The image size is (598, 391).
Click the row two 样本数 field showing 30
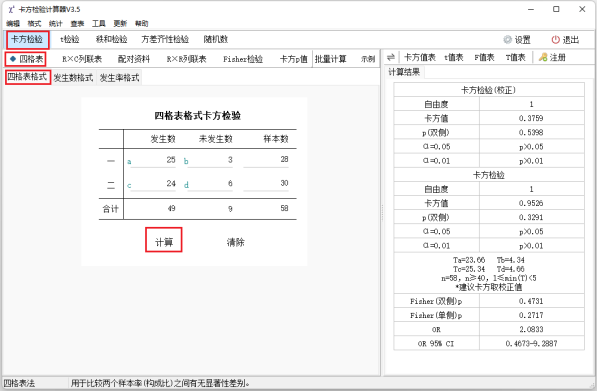point(266,184)
